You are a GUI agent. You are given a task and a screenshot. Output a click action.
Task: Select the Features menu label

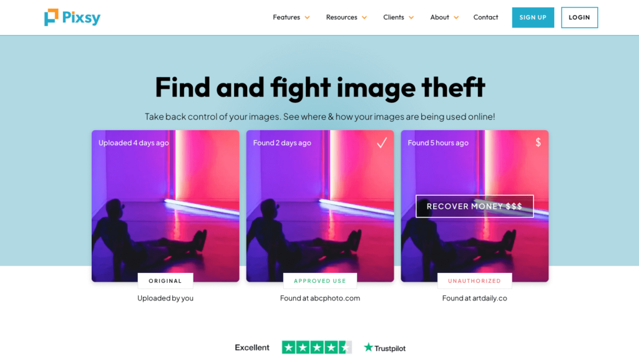click(286, 17)
